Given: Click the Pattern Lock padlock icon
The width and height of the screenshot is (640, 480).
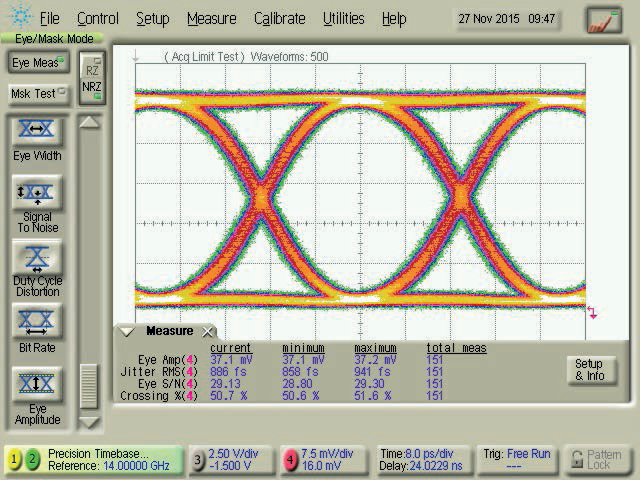Looking at the screenshot, I should coord(578,461).
